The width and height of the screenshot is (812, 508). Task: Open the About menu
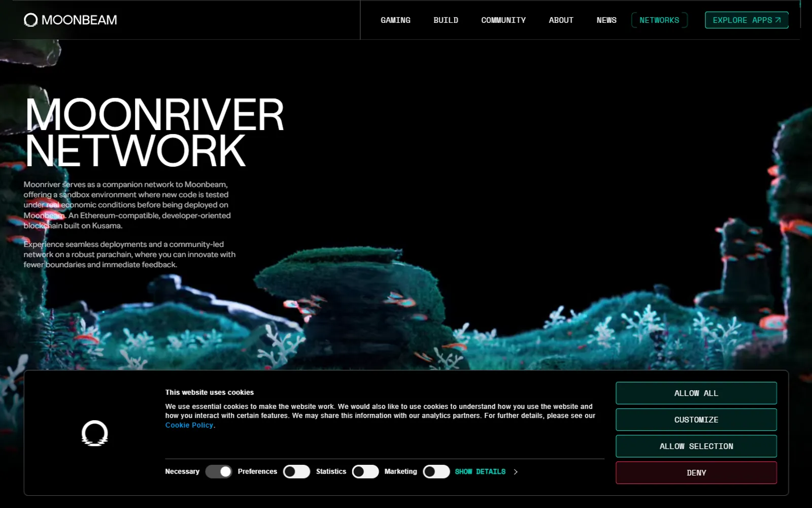click(x=561, y=20)
